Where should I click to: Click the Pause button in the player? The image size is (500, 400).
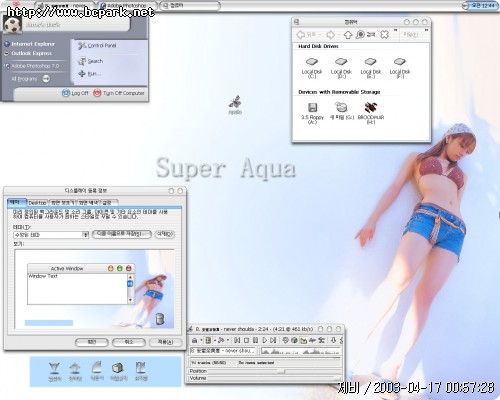coord(255,340)
